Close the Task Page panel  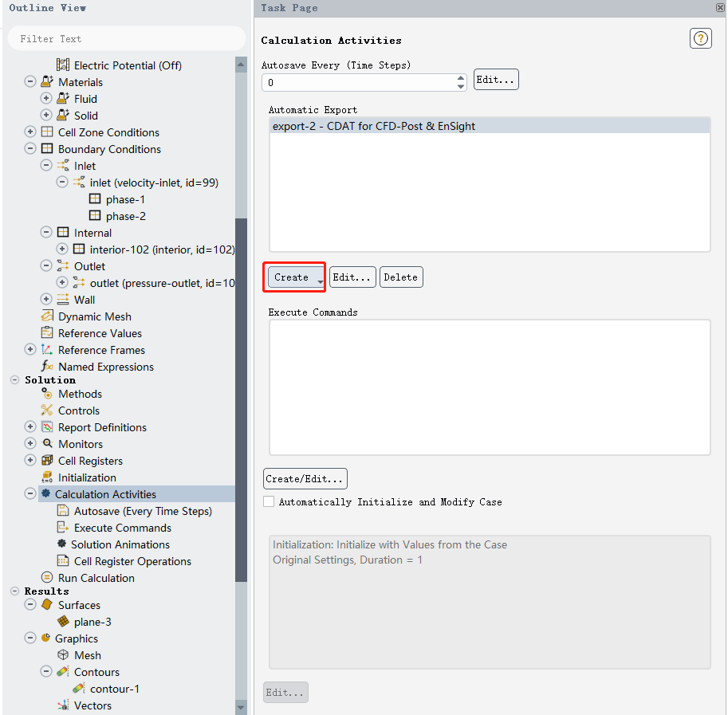720,7
